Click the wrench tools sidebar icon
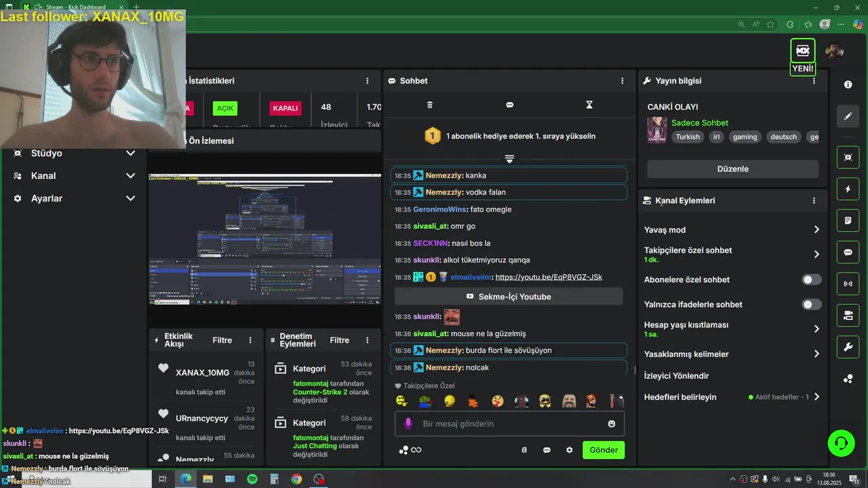This screenshot has width=868, height=488. point(848,347)
